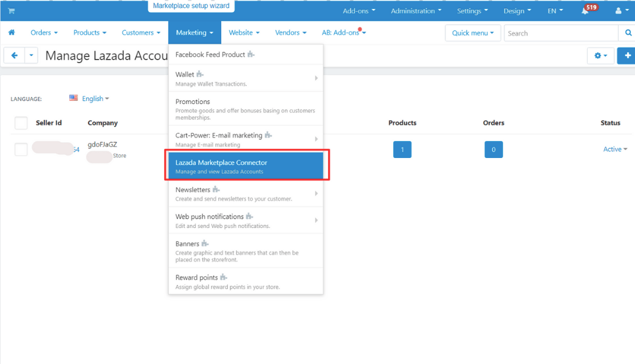Click the US flag language icon
The width and height of the screenshot is (635, 364).
pos(74,98)
